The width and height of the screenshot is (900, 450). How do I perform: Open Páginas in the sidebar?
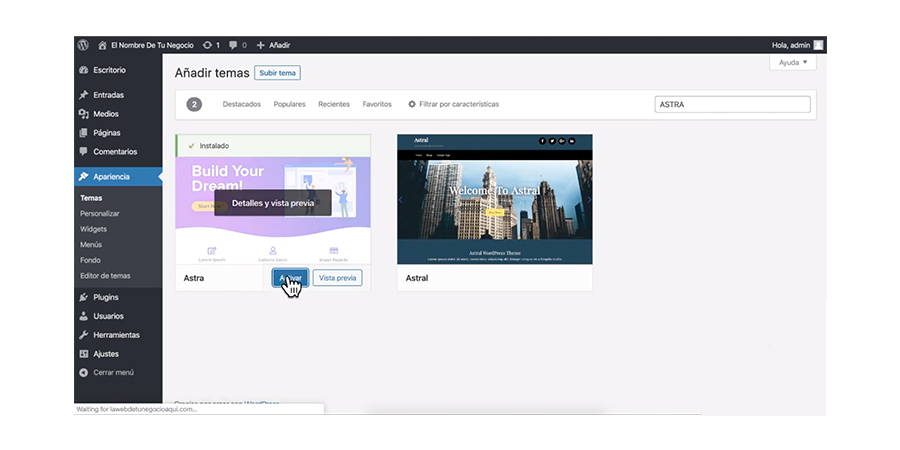[x=107, y=133]
